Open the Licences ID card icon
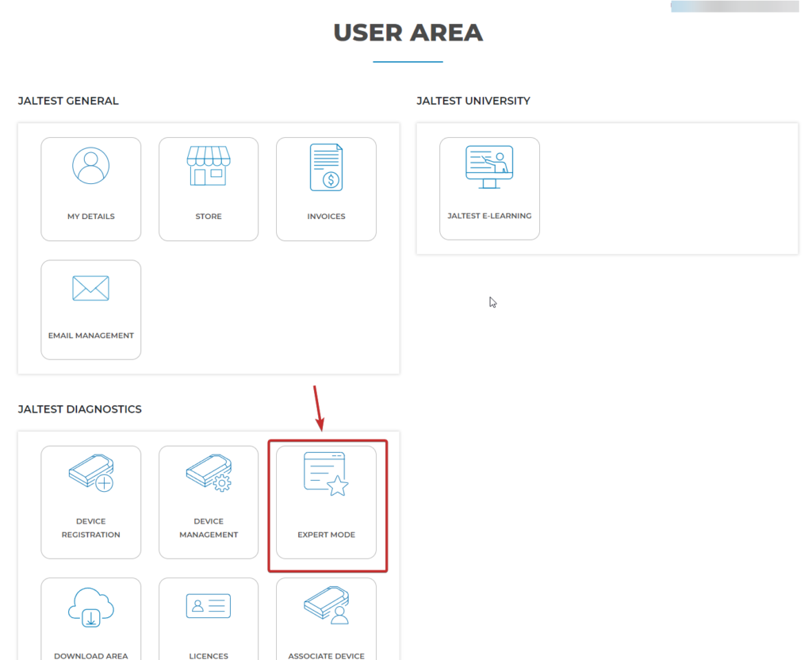812x660 pixels. click(x=209, y=605)
